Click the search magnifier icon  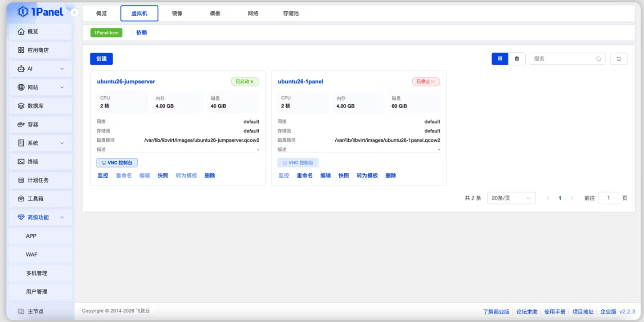[x=599, y=59]
